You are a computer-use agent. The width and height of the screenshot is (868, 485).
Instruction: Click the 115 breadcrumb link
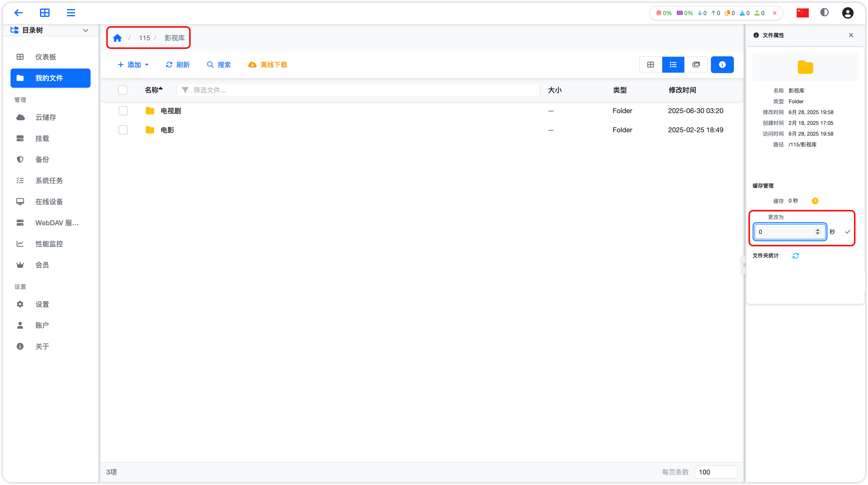[x=145, y=38]
